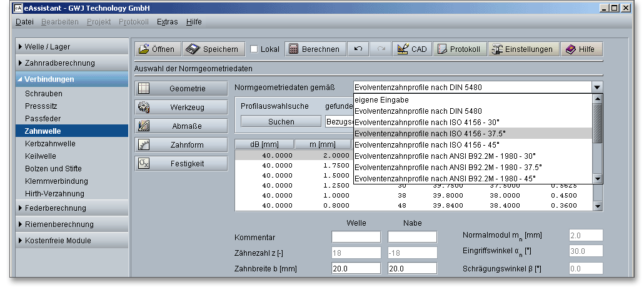Open the Protokoll report button
Viewport: 644px width, 287px height.
pyautogui.click(x=459, y=49)
